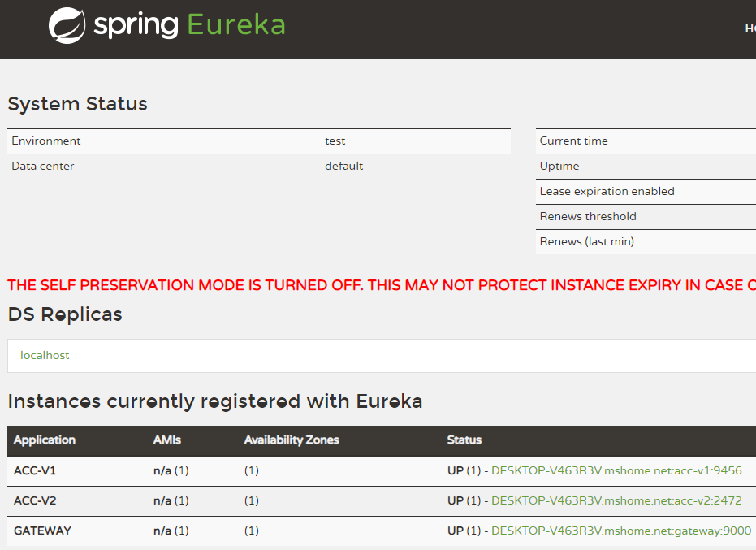Click the self preservation warning message
Screen dimensions: 756x550
[378, 285]
